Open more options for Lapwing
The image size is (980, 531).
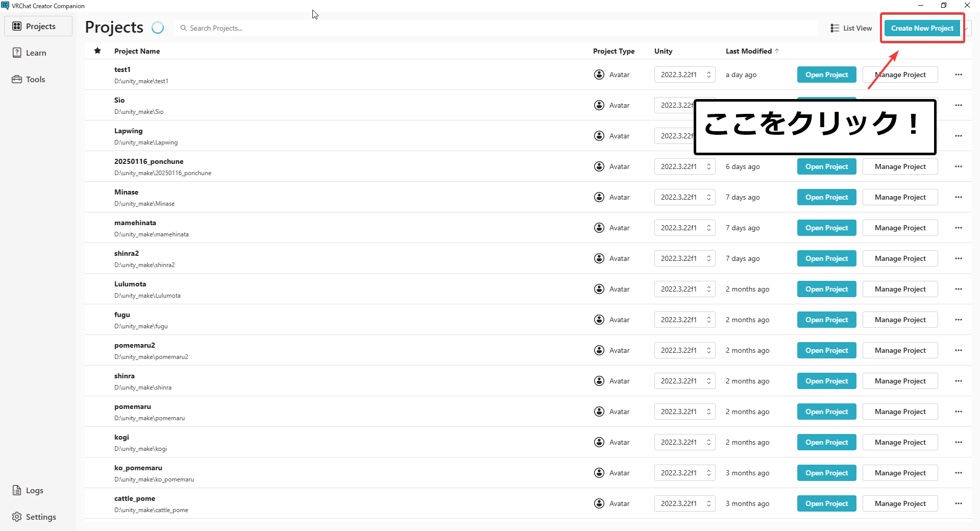[x=958, y=136]
